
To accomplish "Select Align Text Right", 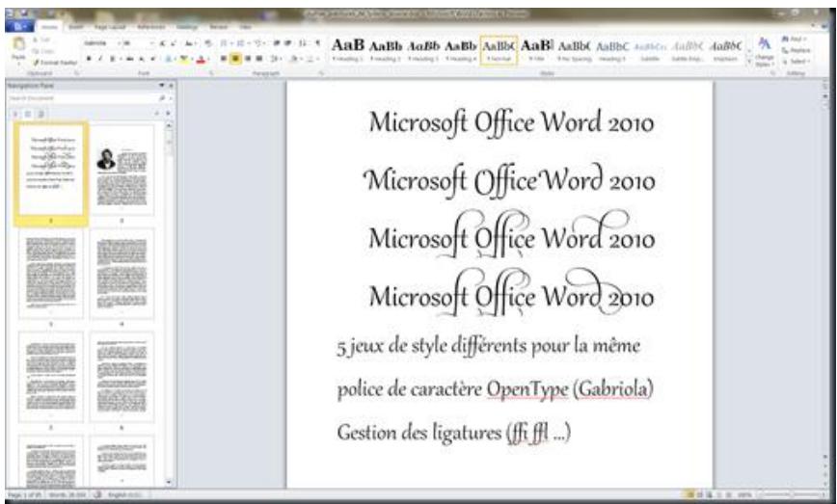I will [247, 59].
